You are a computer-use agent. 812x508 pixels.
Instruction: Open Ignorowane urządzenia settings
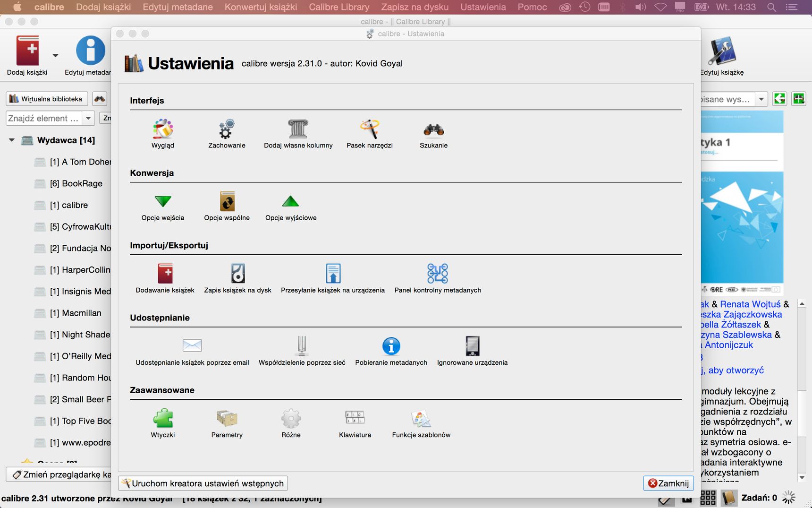pyautogui.click(x=472, y=351)
